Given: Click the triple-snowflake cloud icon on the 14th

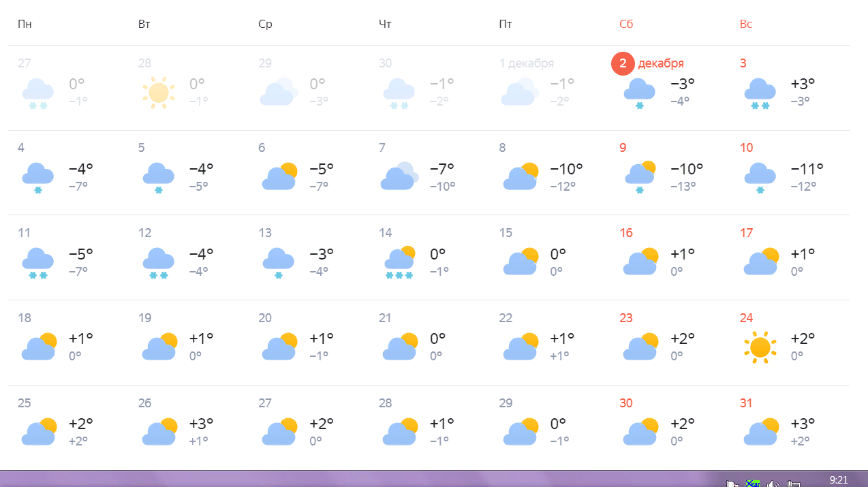Looking at the screenshot, I should [x=399, y=263].
